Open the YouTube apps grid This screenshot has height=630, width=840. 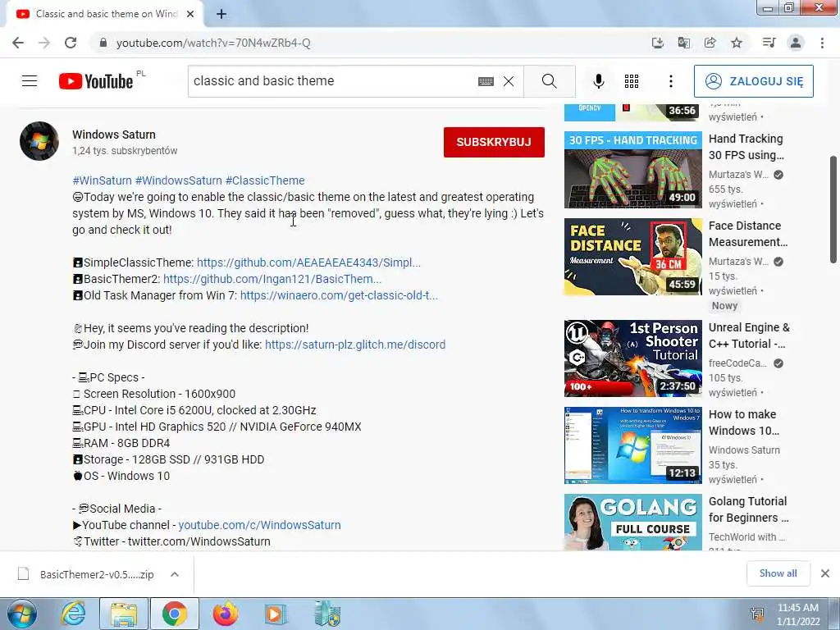click(632, 81)
